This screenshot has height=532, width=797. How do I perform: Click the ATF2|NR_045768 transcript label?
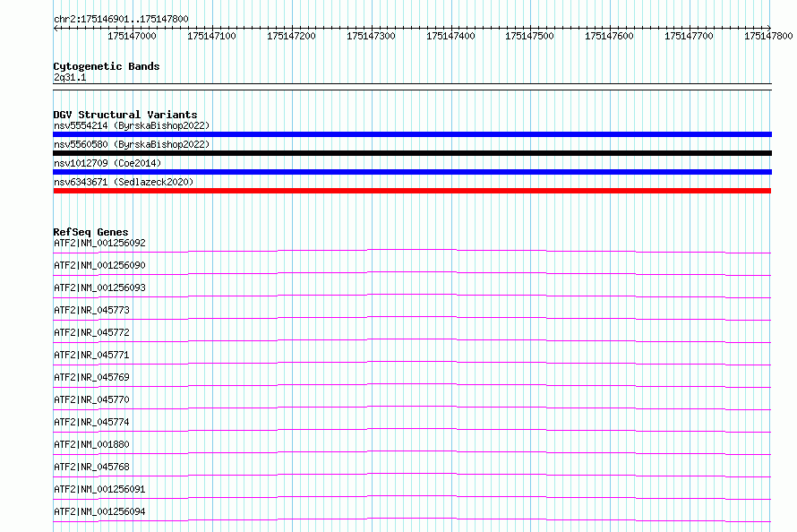click(91, 467)
